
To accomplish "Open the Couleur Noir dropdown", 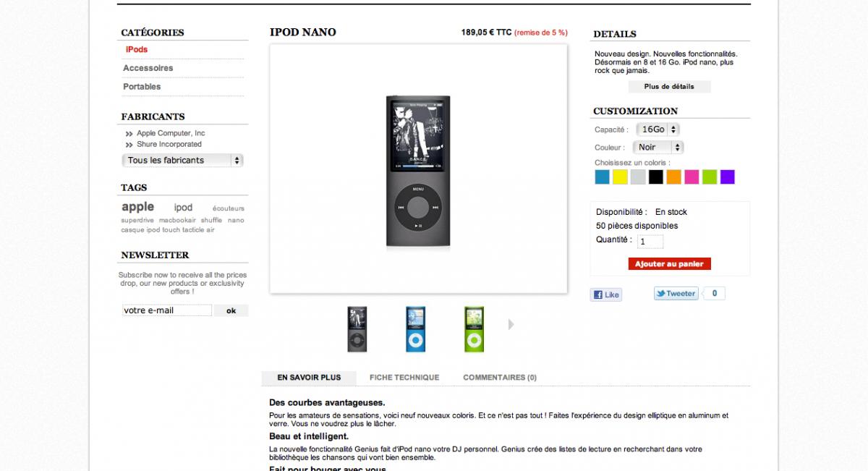I will click(658, 148).
